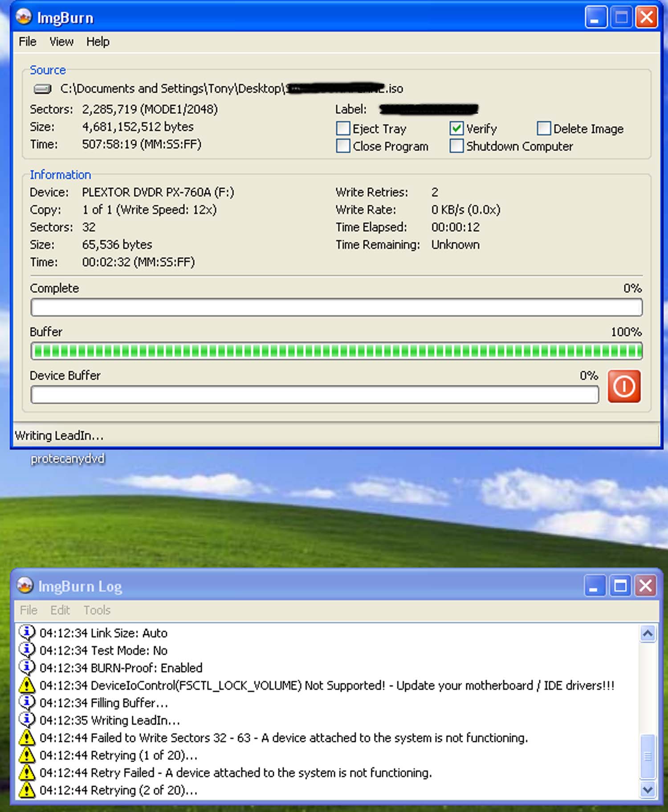
Task: Select log line Update your motherboard / IDE drivers
Action: click(x=327, y=685)
